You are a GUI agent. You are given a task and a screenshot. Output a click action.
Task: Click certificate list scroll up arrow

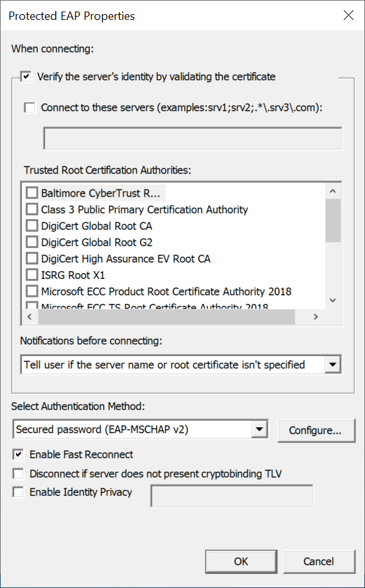pyautogui.click(x=333, y=192)
